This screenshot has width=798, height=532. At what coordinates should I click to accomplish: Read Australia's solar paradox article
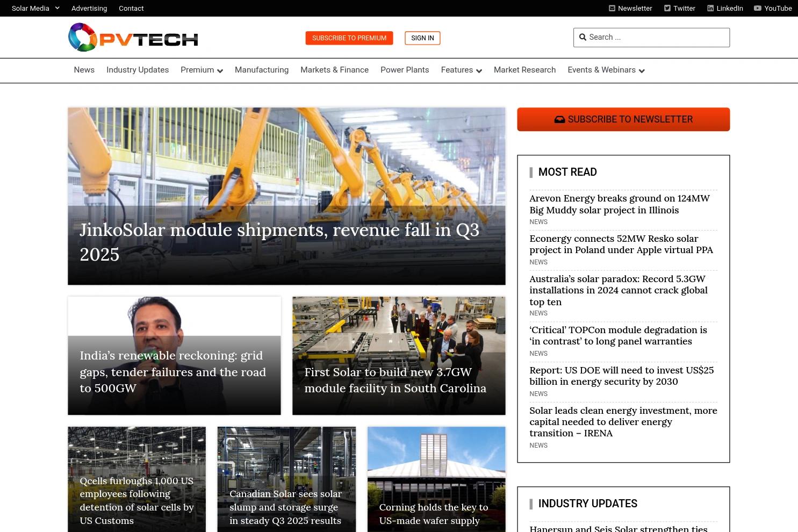click(619, 290)
